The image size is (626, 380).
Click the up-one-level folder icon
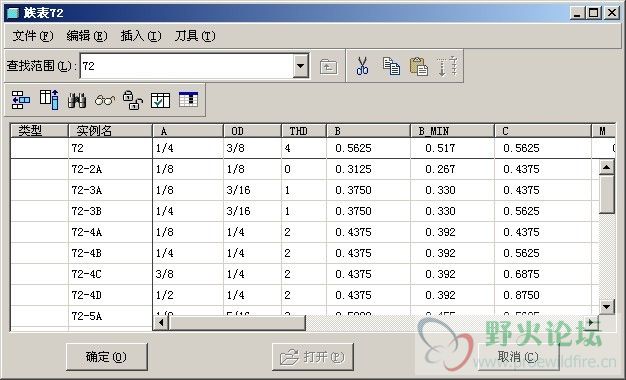328,66
